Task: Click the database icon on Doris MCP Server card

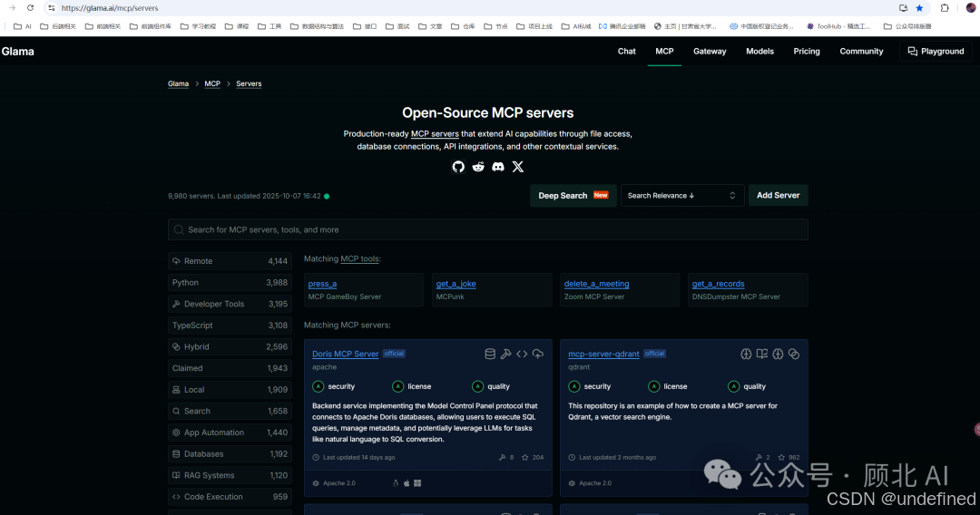Action: click(x=490, y=354)
